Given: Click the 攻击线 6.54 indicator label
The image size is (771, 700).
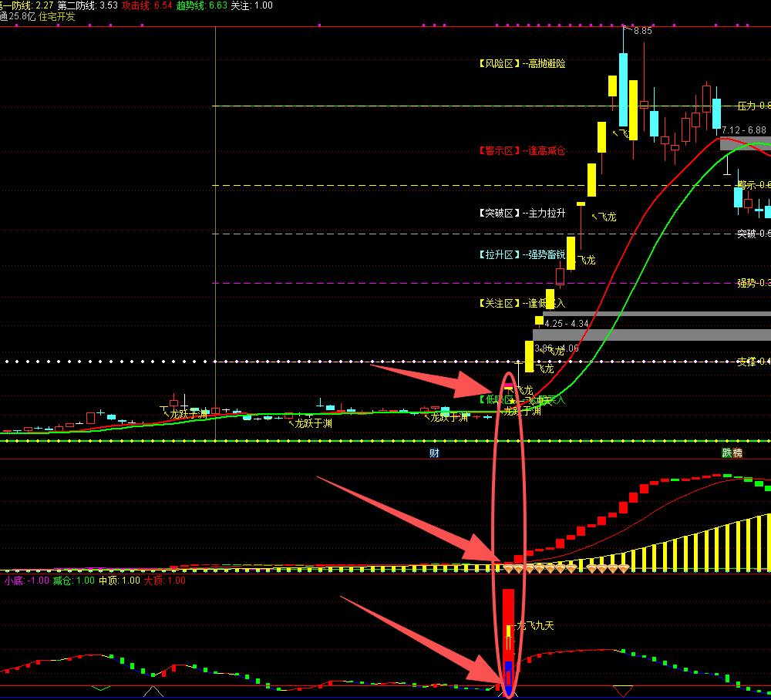Looking at the screenshot, I should [x=147, y=5].
